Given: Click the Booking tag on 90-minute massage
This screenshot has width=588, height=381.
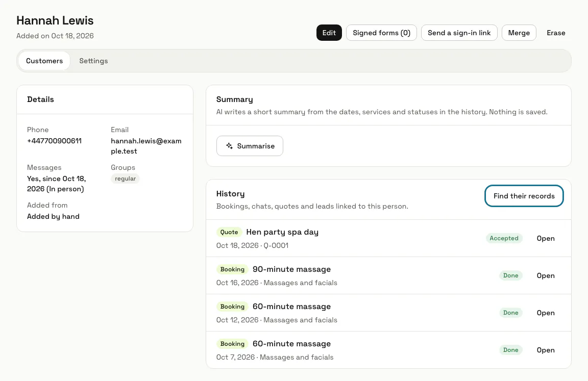Looking at the screenshot, I should click(232, 269).
